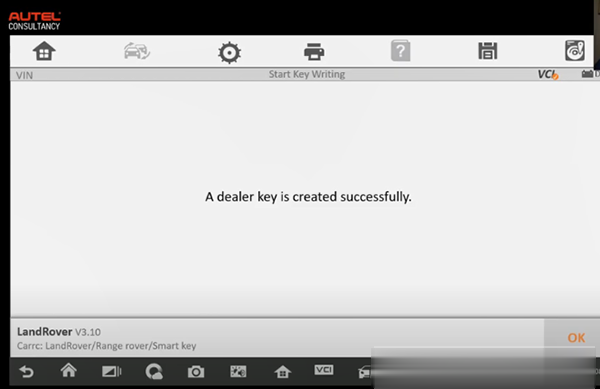Open the Data Logging icon
Screen dimensions: 600x389
[575, 50]
